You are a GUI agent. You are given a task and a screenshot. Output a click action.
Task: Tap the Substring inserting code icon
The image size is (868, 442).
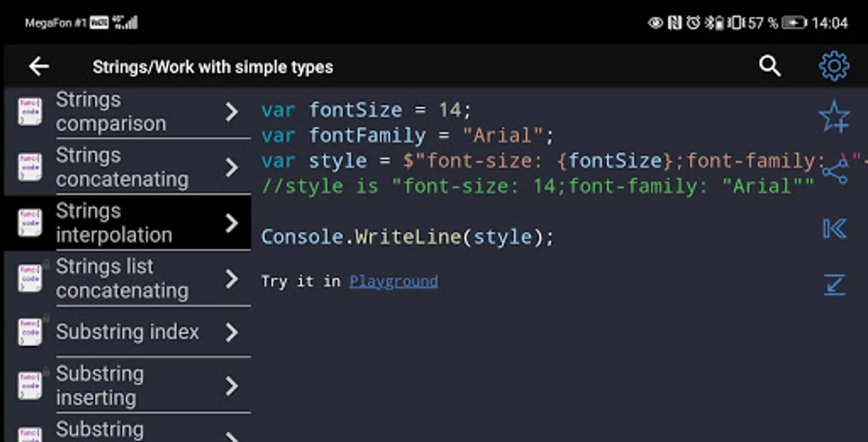(30, 386)
